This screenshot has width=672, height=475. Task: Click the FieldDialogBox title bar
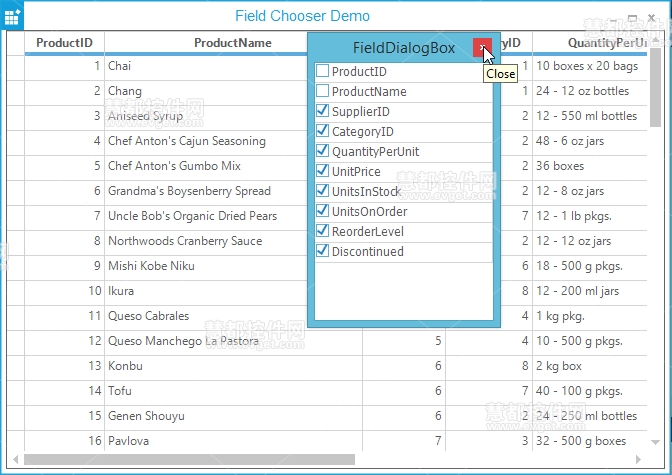coord(404,48)
